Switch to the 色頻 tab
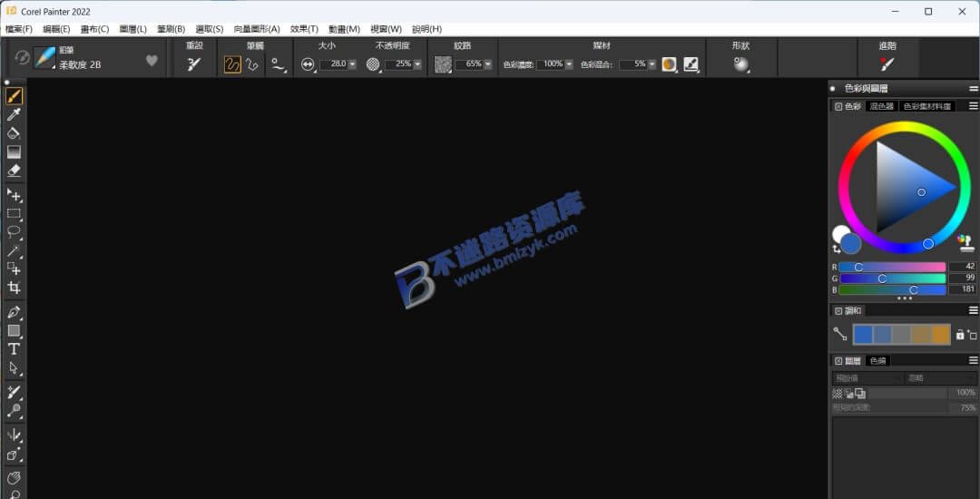980x499 pixels. (x=877, y=360)
